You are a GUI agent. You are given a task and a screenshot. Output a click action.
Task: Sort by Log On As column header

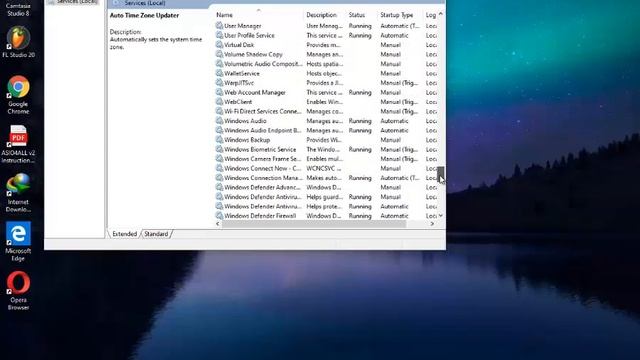tap(430, 15)
